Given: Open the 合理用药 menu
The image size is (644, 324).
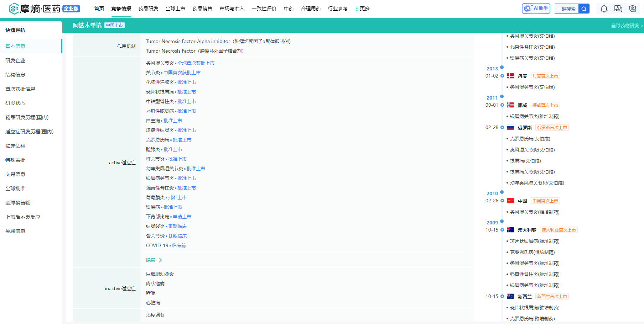Looking at the screenshot, I should point(311,9).
